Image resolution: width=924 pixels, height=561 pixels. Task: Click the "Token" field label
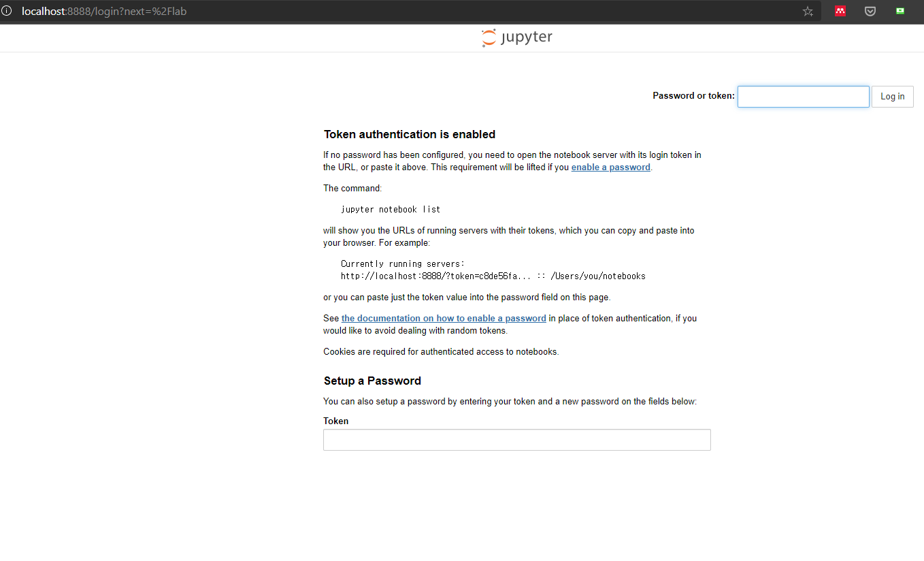(x=336, y=421)
